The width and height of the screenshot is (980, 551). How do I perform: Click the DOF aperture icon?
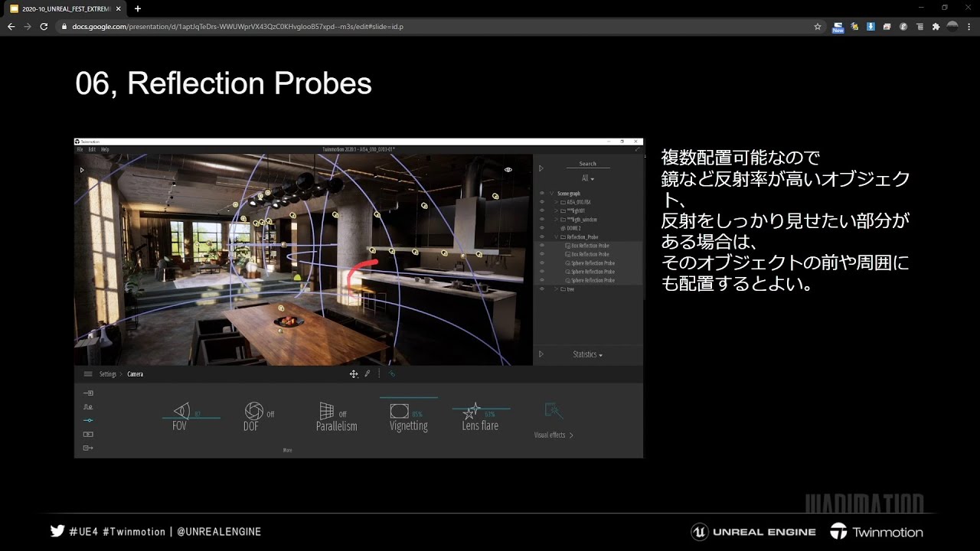253,411
